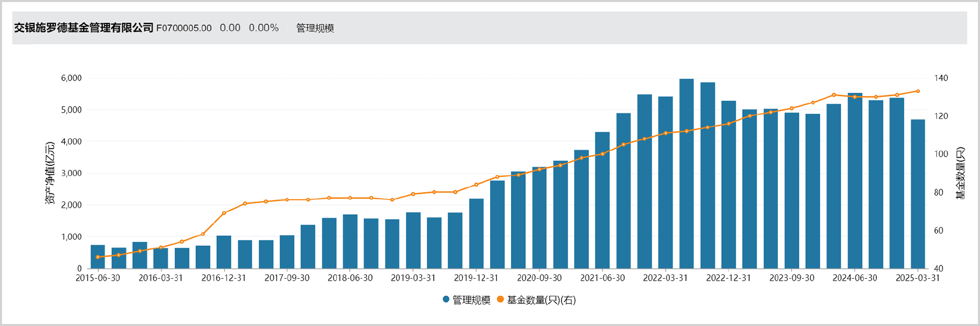
Task: Select the last bar at 2025-03-31
Action: (918, 194)
